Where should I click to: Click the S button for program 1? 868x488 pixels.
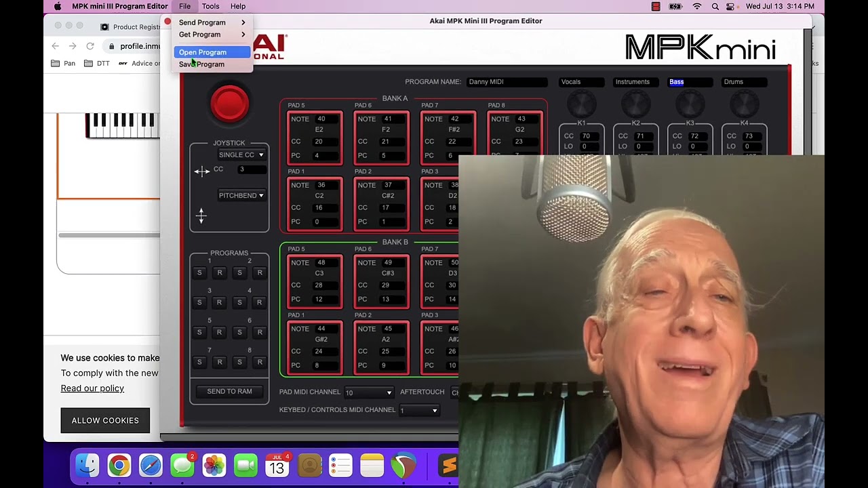[199, 272]
